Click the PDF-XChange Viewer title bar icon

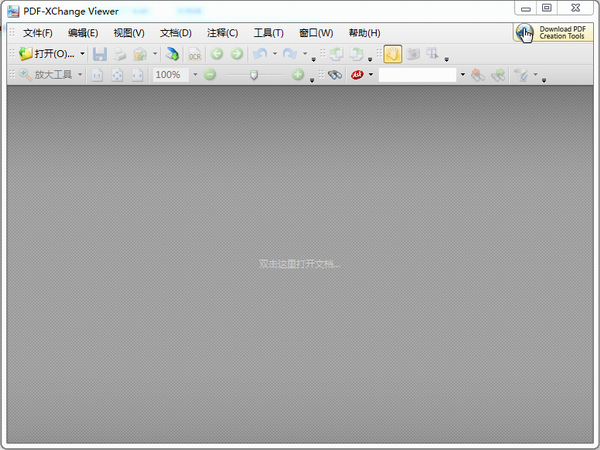[x=13, y=11]
